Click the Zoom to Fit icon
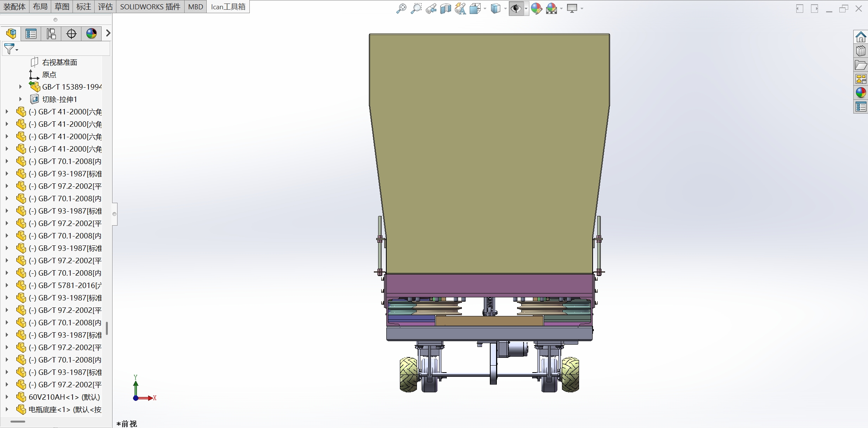The width and height of the screenshot is (868, 428). tap(401, 8)
